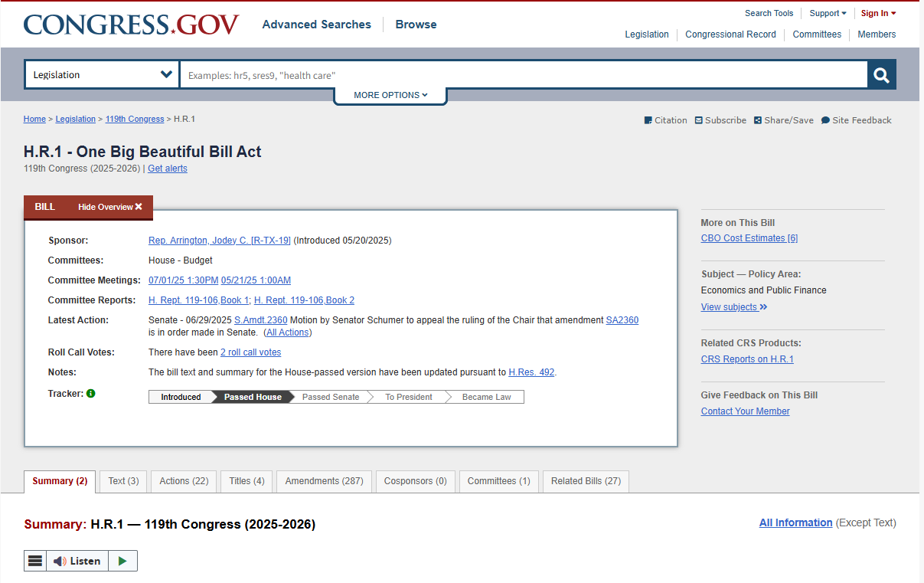
Task: Open Site Feedback speech bubble link
Action: (857, 120)
